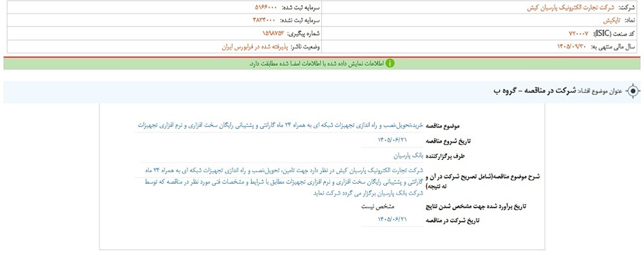Click label سرمایه ثبت شده
Screen dimensions: 644x256
tap(300, 7)
